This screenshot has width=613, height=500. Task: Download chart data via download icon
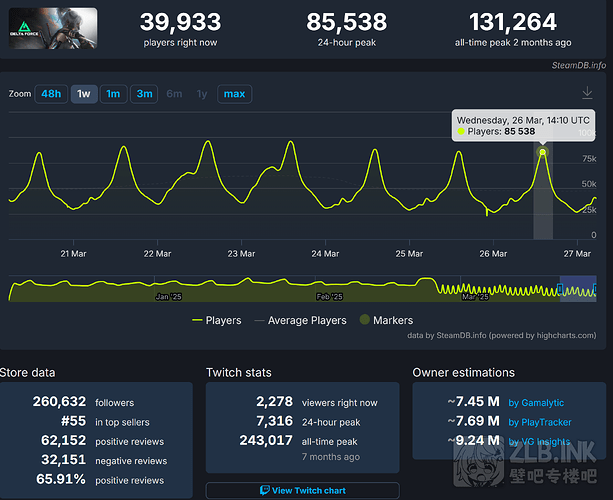[x=587, y=93]
